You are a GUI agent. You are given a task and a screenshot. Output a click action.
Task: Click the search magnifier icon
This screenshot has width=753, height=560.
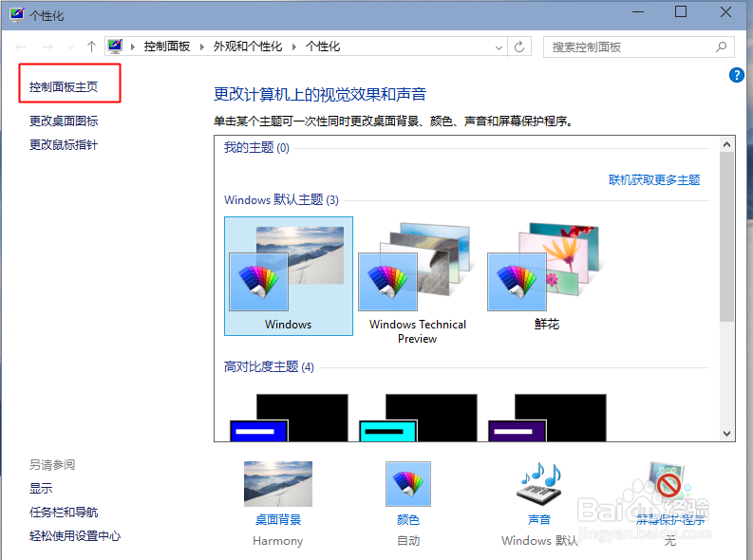(722, 47)
